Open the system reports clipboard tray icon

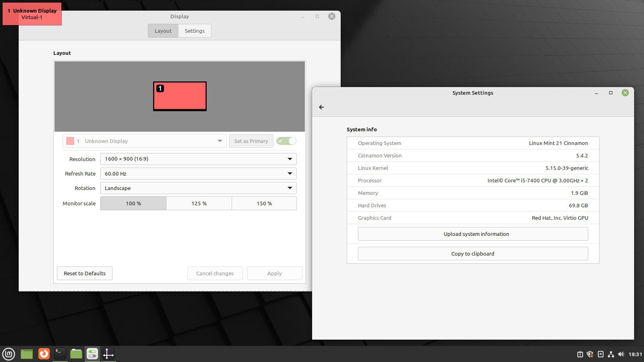[580, 354]
